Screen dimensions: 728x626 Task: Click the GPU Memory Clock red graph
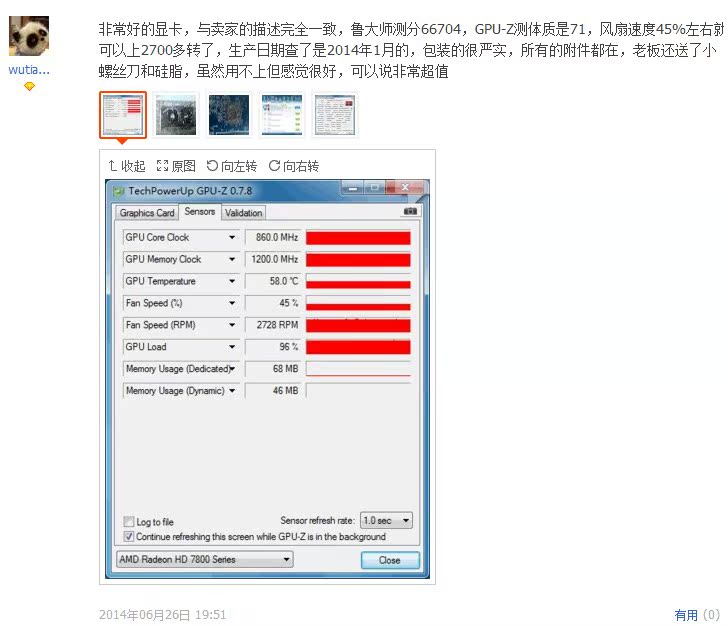[x=358, y=259]
